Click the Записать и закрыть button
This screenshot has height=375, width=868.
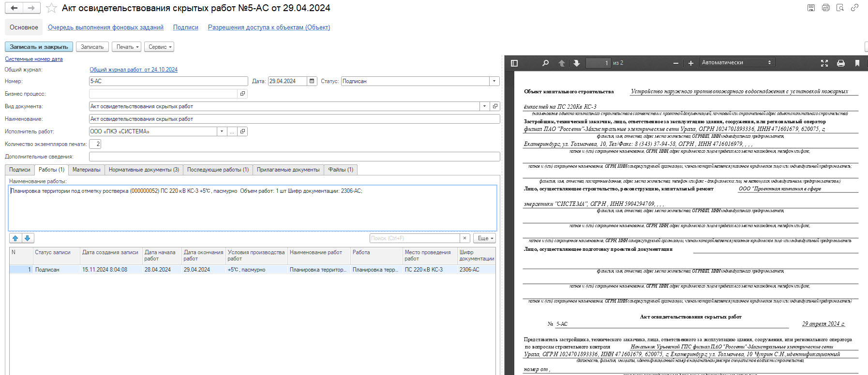pyautogui.click(x=39, y=47)
